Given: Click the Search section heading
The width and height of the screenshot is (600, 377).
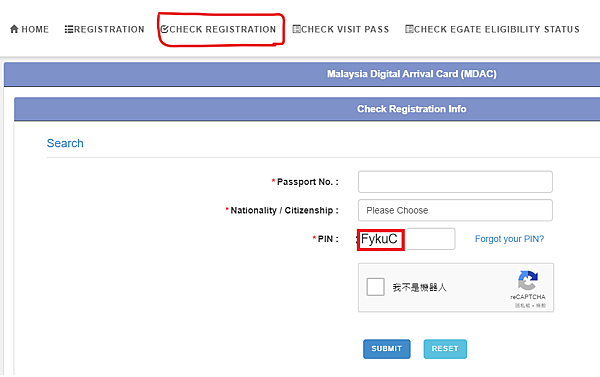Looking at the screenshot, I should [65, 143].
